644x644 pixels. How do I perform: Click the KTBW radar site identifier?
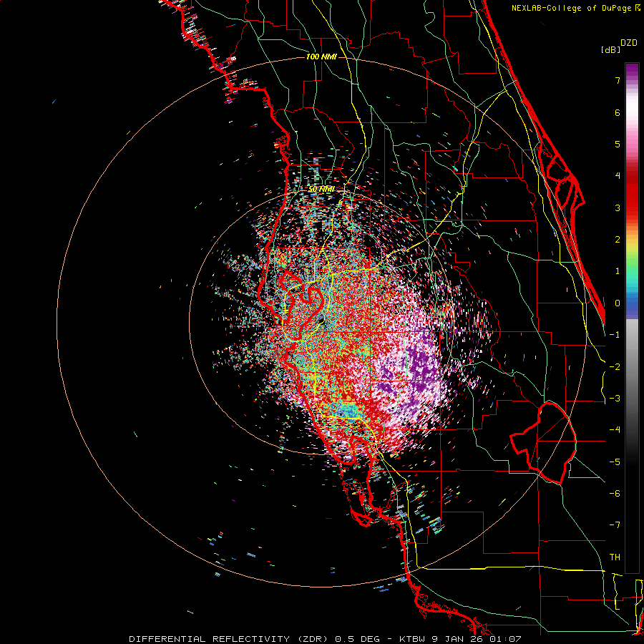(412, 639)
